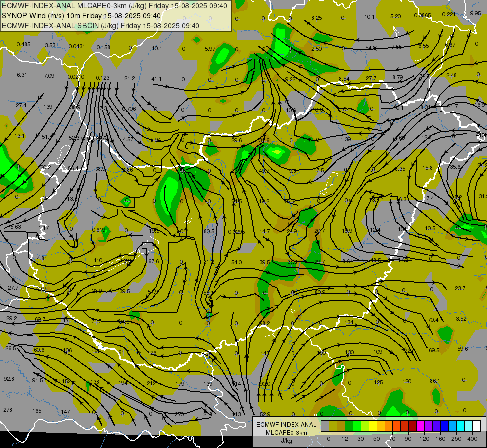Click the map value '8.25'
Image resolution: width=487 pixels, height=448 pixels.
pos(316,18)
